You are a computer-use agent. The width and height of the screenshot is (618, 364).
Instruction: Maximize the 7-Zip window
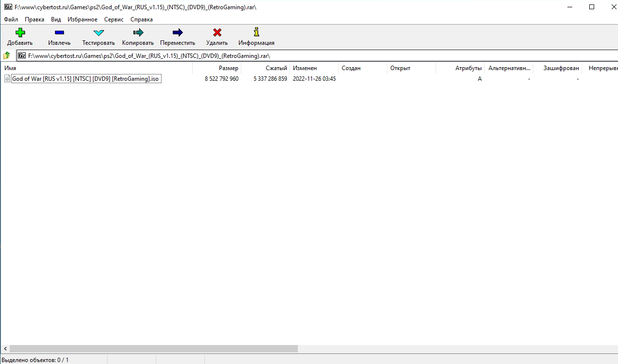[x=592, y=7]
